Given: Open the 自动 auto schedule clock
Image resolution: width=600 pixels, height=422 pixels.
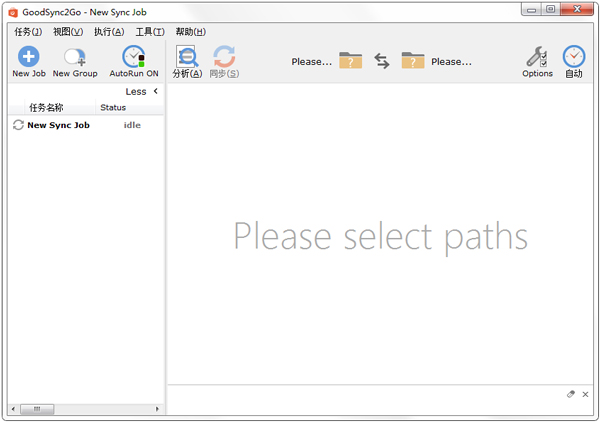Looking at the screenshot, I should [x=574, y=62].
